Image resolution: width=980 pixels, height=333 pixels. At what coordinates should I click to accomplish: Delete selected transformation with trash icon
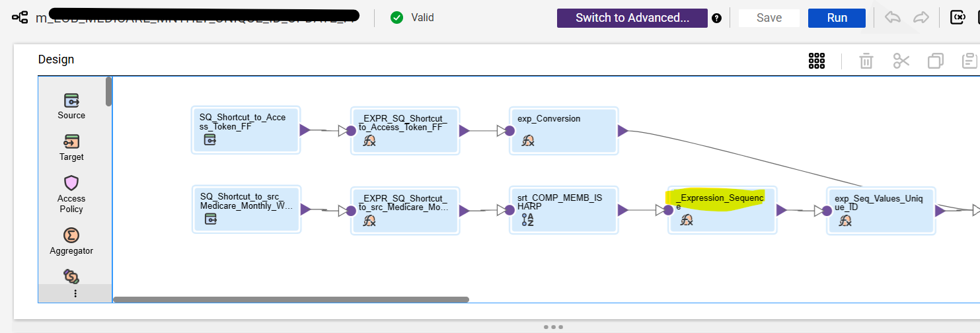pyautogui.click(x=866, y=61)
